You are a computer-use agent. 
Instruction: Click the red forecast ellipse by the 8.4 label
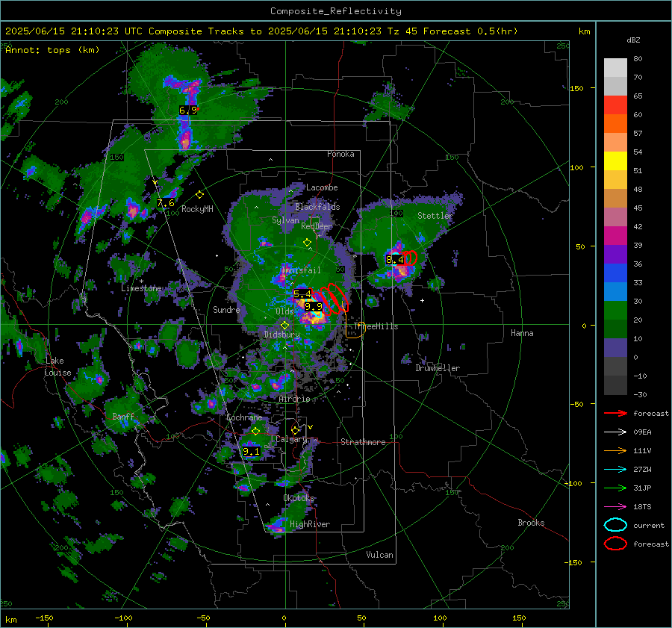point(410,257)
